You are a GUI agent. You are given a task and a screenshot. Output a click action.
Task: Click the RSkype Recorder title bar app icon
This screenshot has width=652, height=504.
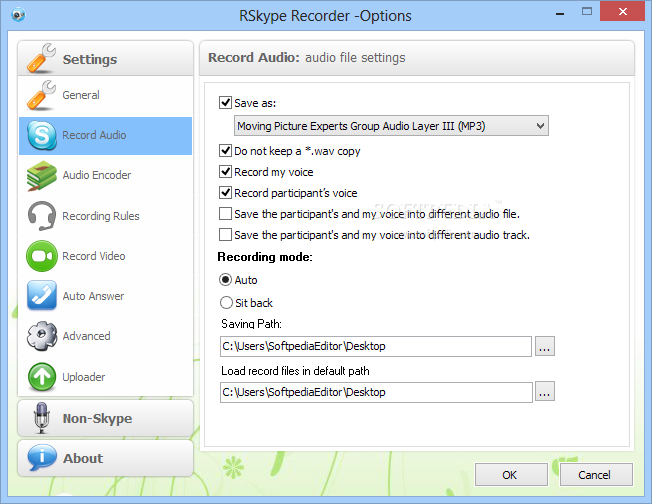pyautogui.click(x=18, y=15)
